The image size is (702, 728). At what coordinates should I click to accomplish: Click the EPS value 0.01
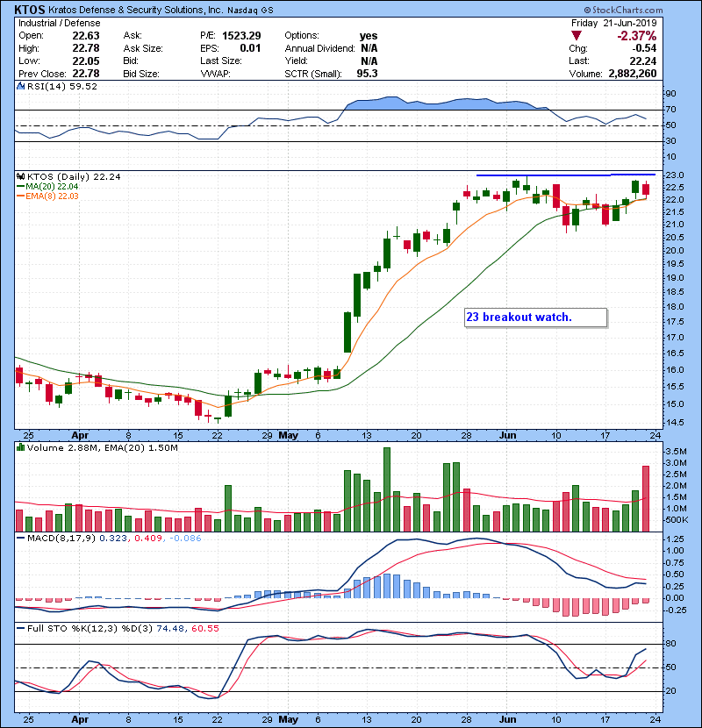tap(250, 48)
